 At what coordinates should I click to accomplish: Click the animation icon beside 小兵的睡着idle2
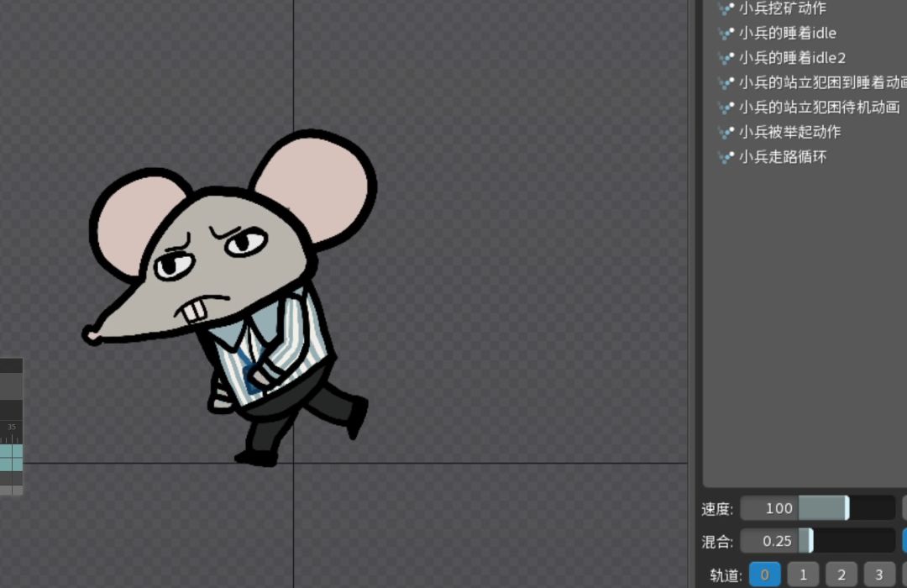click(x=726, y=58)
